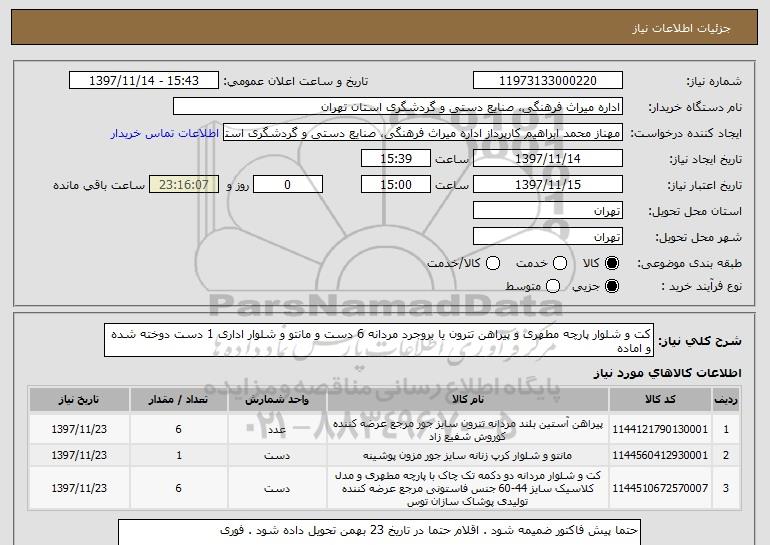Click the تعداد / مقدار column header

click(x=178, y=400)
